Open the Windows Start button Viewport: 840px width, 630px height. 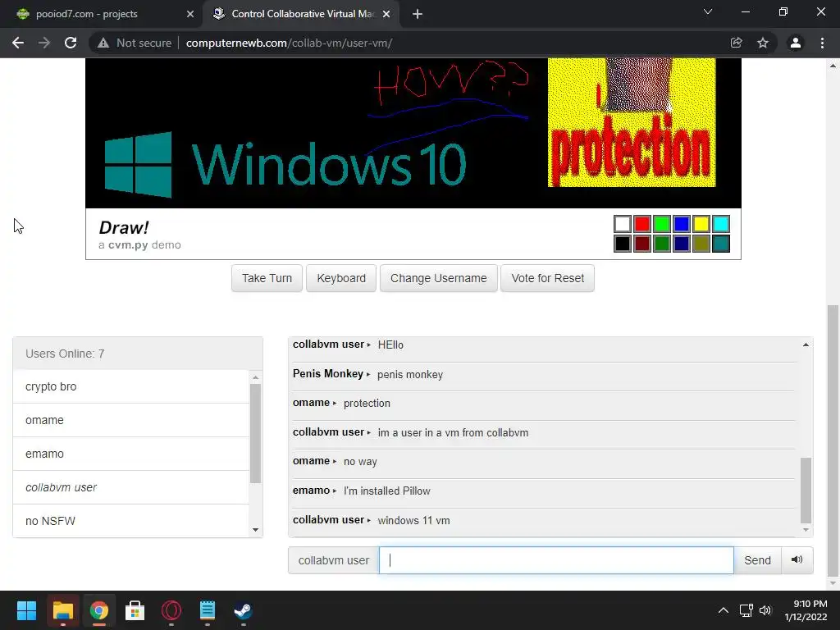26,610
